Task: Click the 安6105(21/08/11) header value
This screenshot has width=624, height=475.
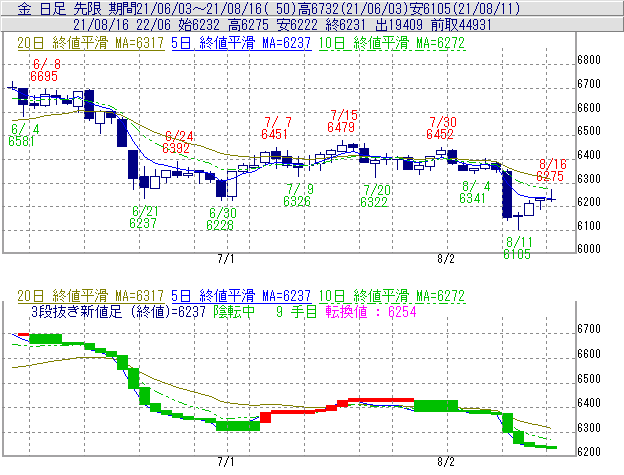Action: (465, 8)
